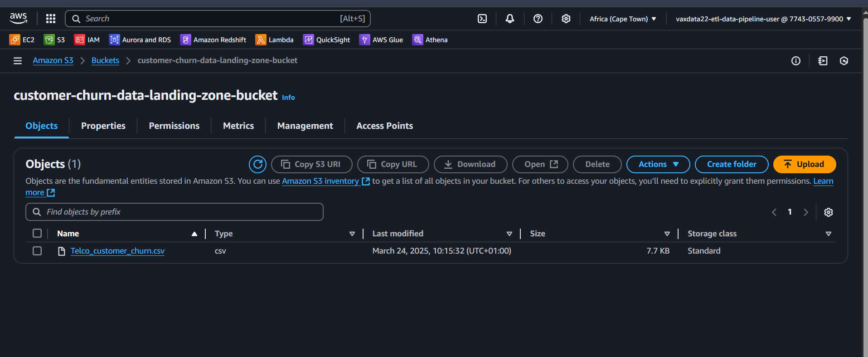
Task: Sort by Size column arrow
Action: (667, 234)
